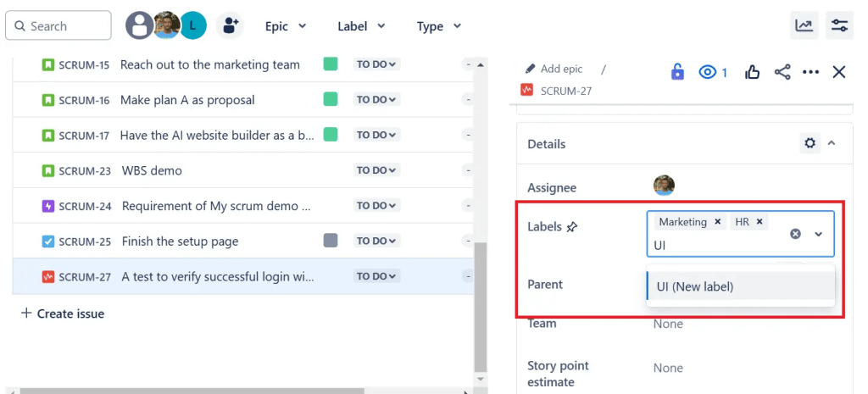The height and width of the screenshot is (394, 868).
Task: Click the assignee avatar in Details
Action: click(664, 186)
